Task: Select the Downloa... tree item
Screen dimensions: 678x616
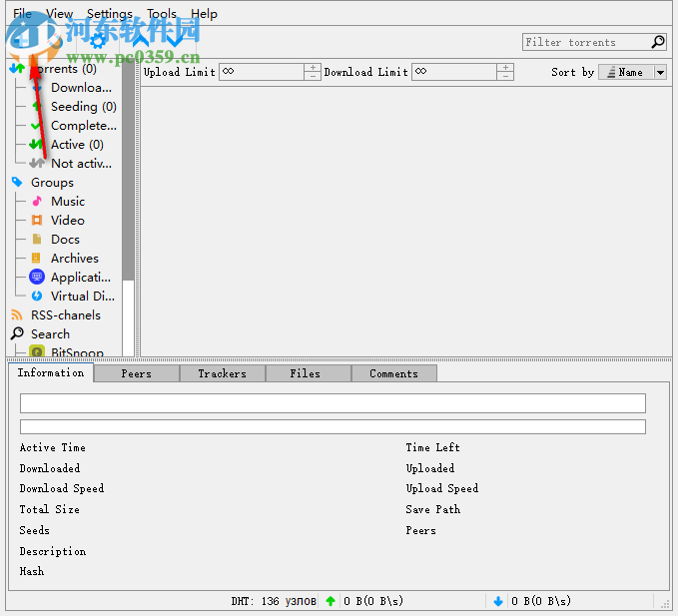Action: coord(81,87)
